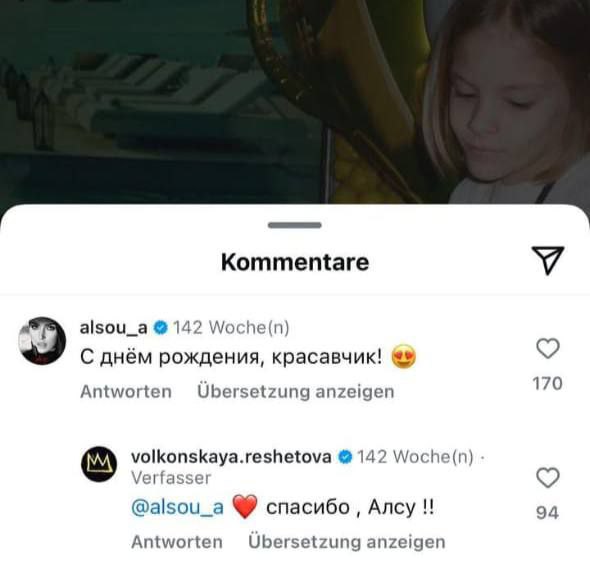
Task: Like alsou_a's birthday comment
Action: [548, 348]
